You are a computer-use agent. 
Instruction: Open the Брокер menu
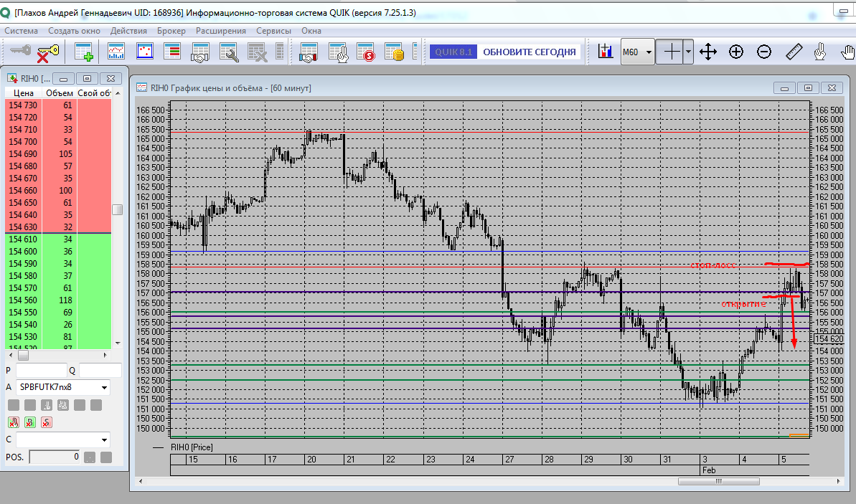point(171,31)
